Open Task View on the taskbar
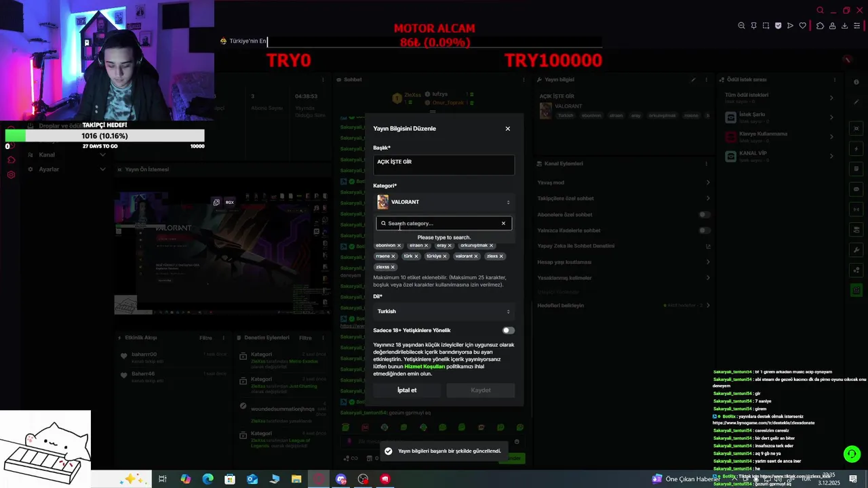This screenshot has height=488, width=868. pos(163,479)
